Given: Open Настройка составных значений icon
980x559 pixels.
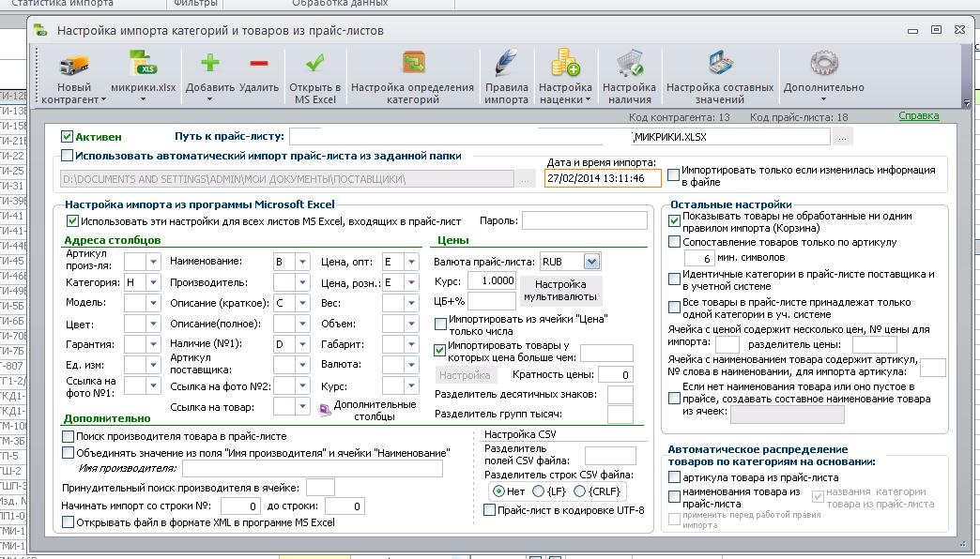Looking at the screenshot, I should (x=720, y=64).
